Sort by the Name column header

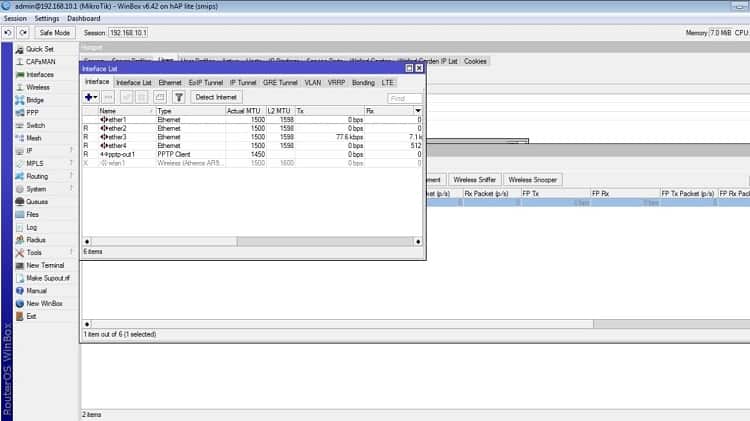[126, 111]
